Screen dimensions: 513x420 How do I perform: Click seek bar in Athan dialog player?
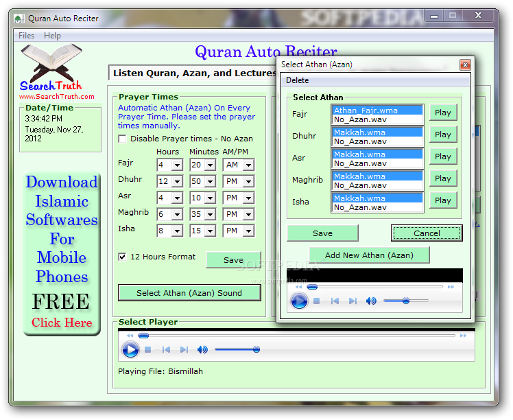(375, 287)
